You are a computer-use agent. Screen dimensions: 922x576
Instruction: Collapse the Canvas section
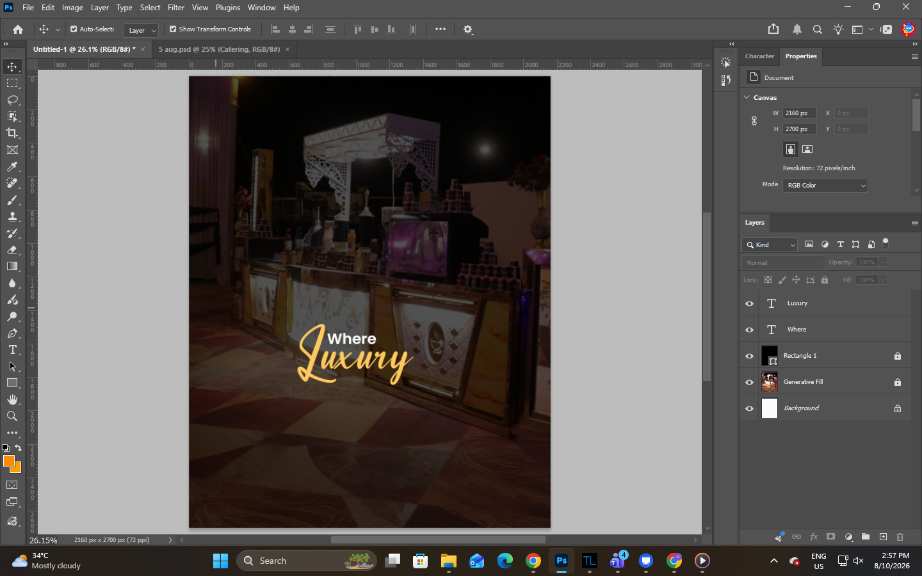tap(747, 98)
